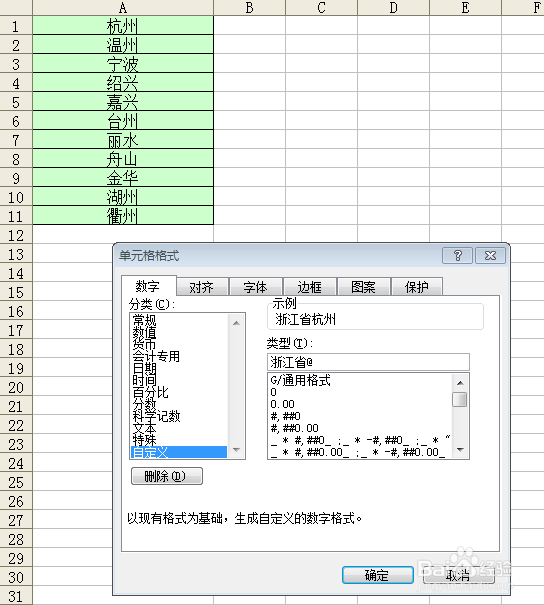544x605 pixels.
Task: Click type list scroll down arrow
Action: [460, 450]
